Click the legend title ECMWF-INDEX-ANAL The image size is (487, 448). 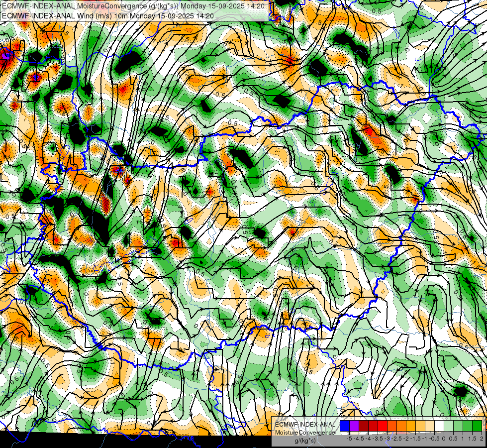coord(305,425)
